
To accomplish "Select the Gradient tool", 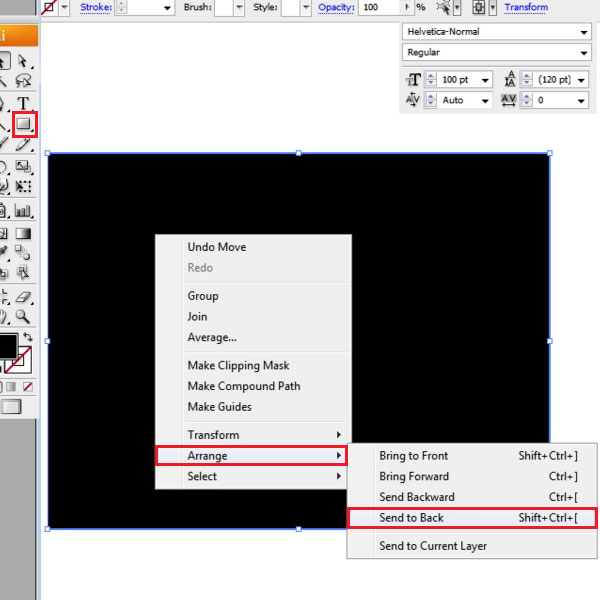I will 23,233.
